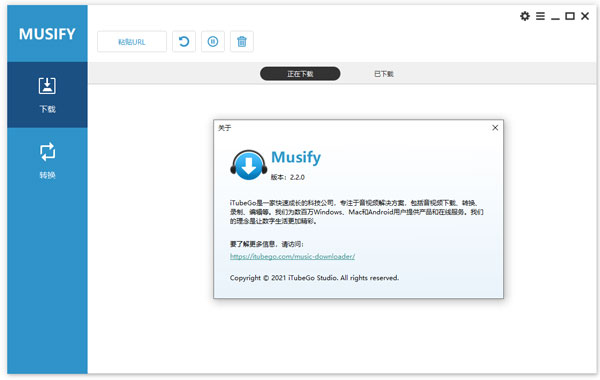The width and height of the screenshot is (600, 380).
Task: Click the trash can delete icon
Action: pyautogui.click(x=242, y=41)
